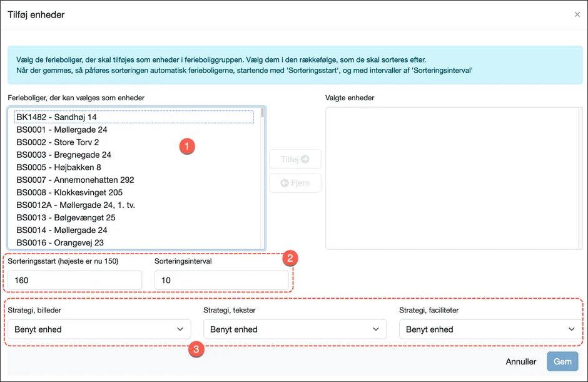The image size is (588, 382).
Task: Choose BS0008 - Klokkesvinget 205
Action: (69, 192)
